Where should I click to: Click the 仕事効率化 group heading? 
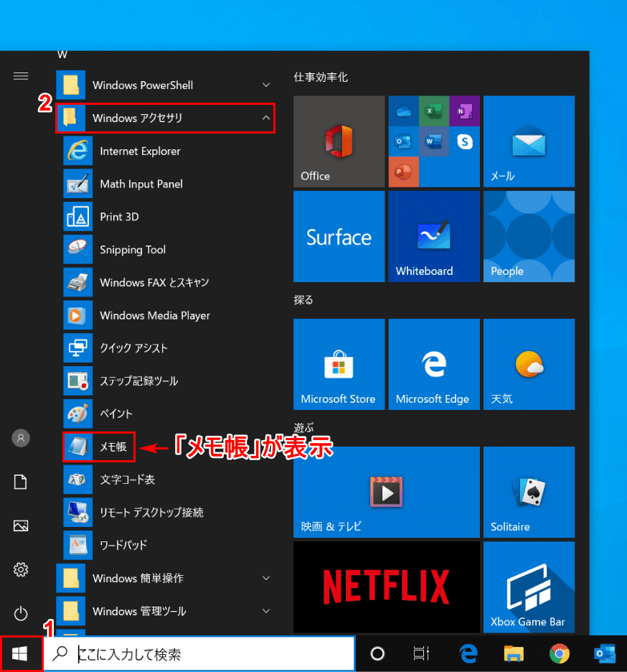pos(321,77)
